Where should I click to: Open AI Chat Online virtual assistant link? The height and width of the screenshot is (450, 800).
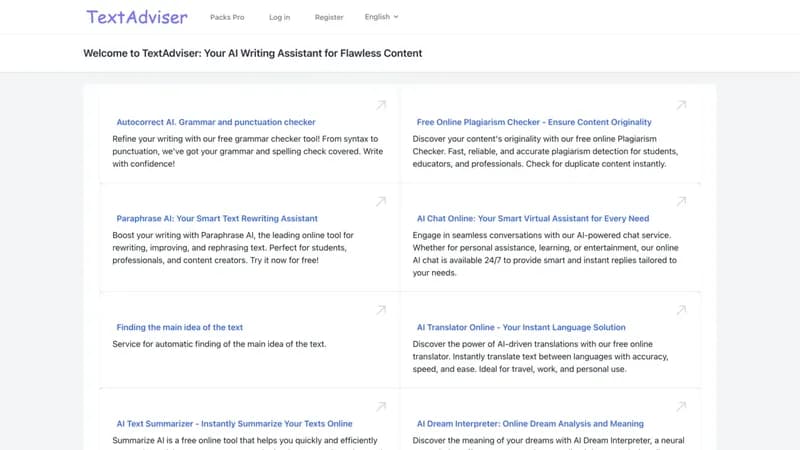click(x=533, y=218)
